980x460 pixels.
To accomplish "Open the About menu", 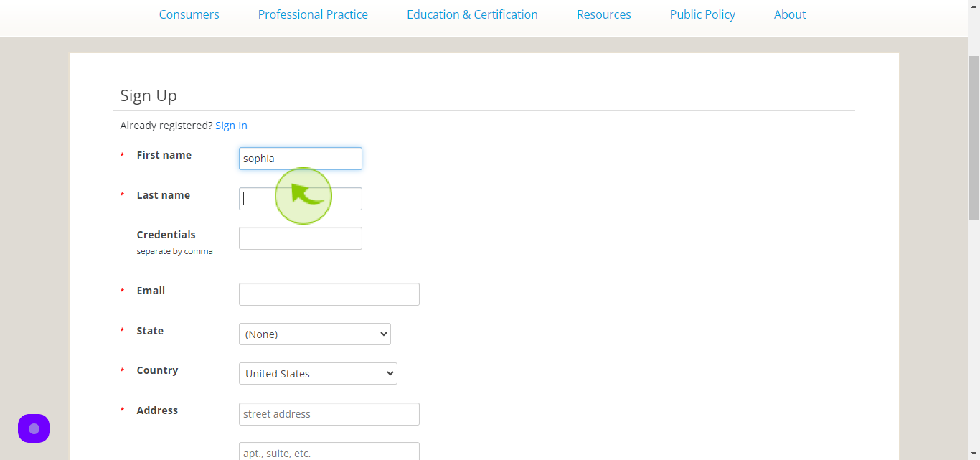I will tap(790, 14).
